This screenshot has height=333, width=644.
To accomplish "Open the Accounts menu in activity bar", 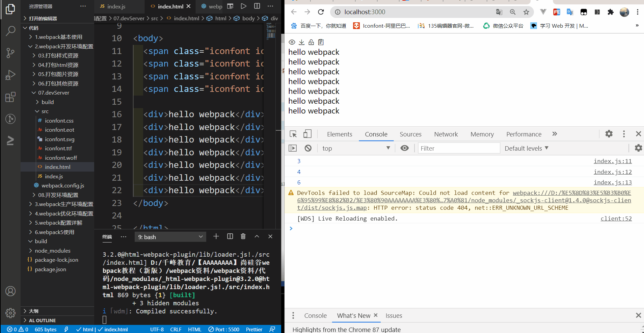I will (10, 291).
